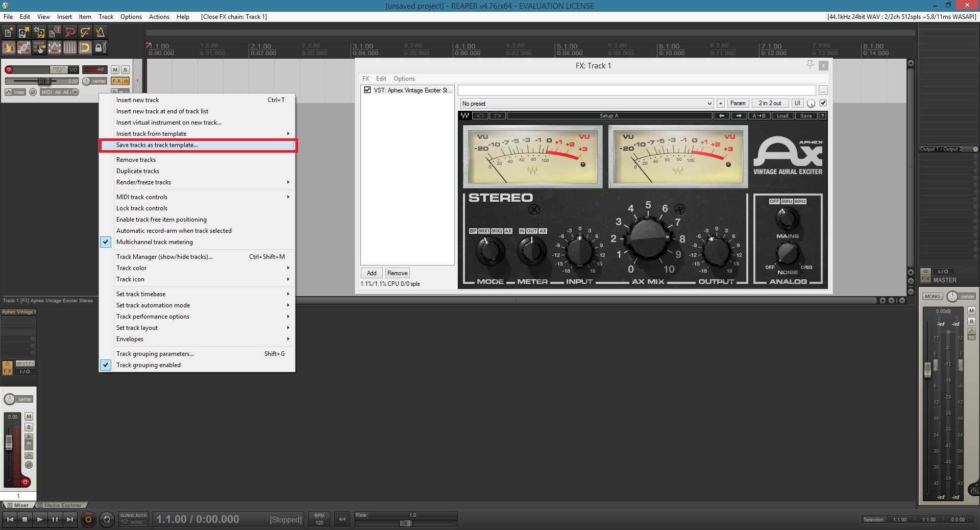Open the No preset dropdown
Viewport: 980px width, 530px height.
pyautogui.click(x=586, y=103)
